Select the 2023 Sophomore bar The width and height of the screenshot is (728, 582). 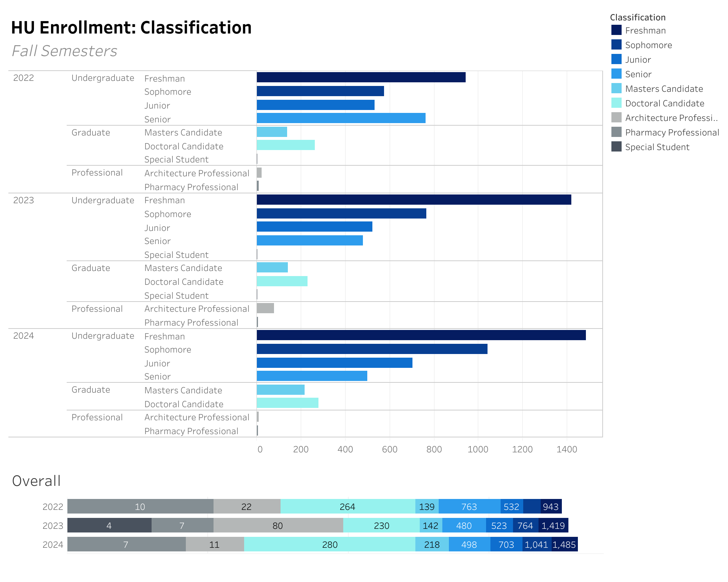coord(341,213)
